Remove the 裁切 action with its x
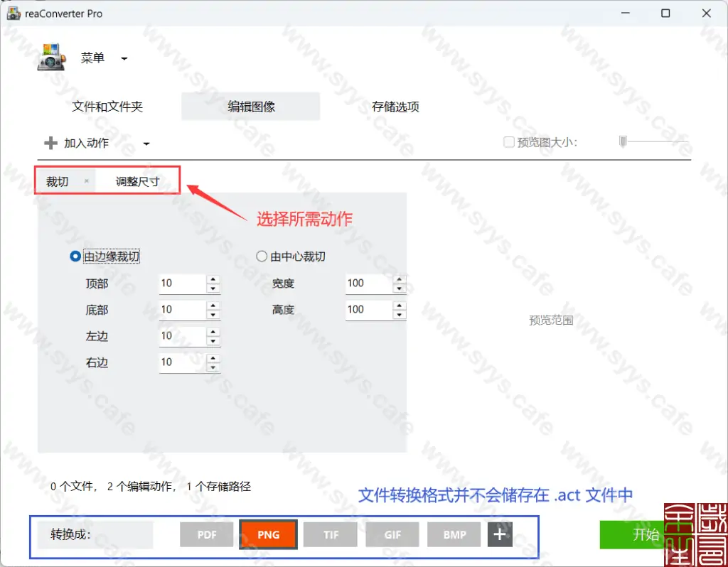 [85, 180]
